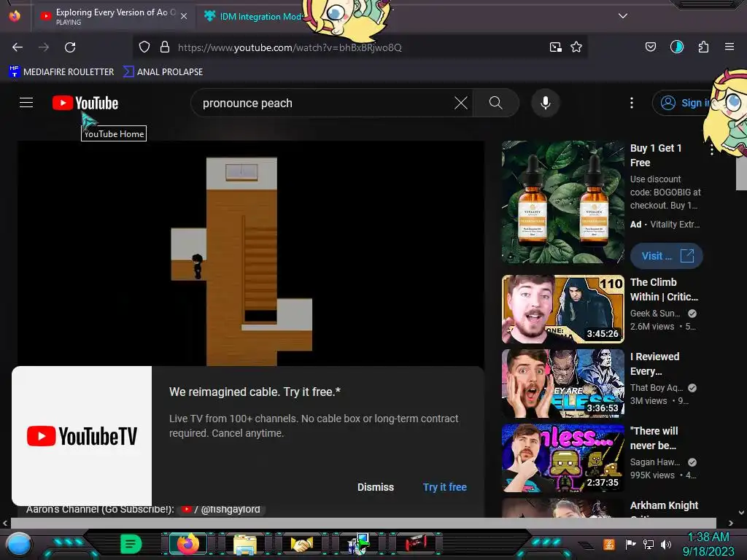
Task: Run search with magnifying glass button
Action: point(495,103)
